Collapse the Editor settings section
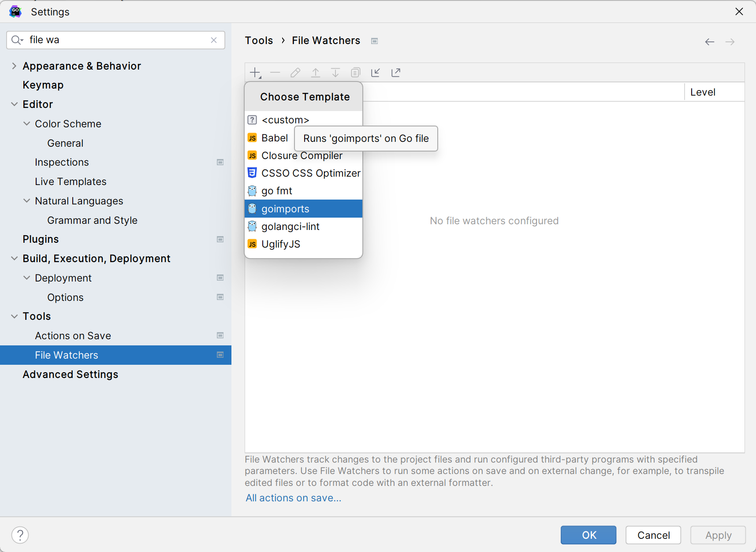The width and height of the screenshot is (756, 552). pos(15,104)
